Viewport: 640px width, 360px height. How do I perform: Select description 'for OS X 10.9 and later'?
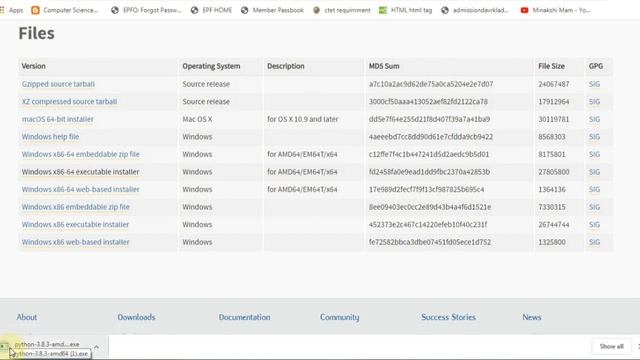click(302, 119)
